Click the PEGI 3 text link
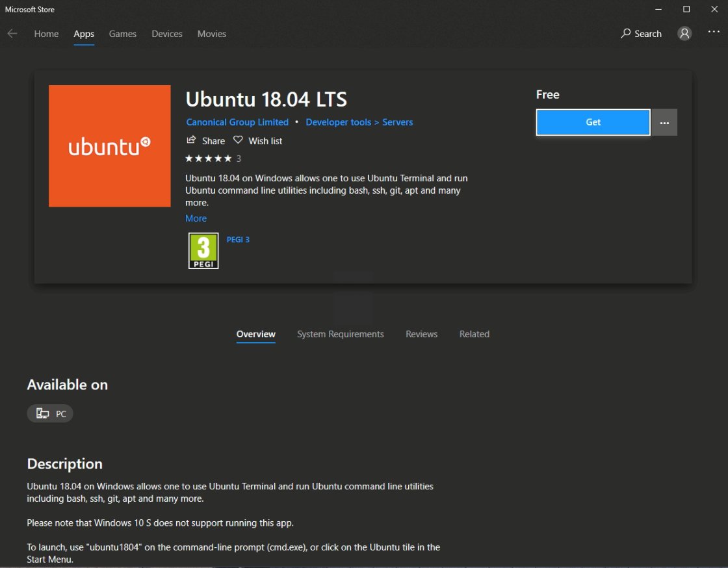 [x=238, y=239]
